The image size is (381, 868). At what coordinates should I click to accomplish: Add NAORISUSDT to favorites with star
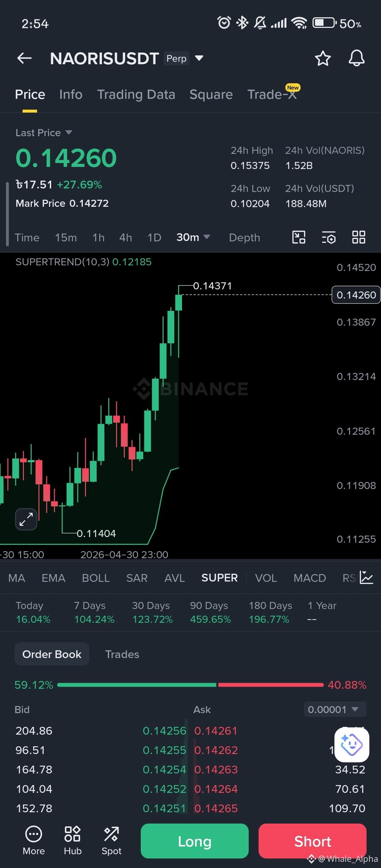coord(322,58)
